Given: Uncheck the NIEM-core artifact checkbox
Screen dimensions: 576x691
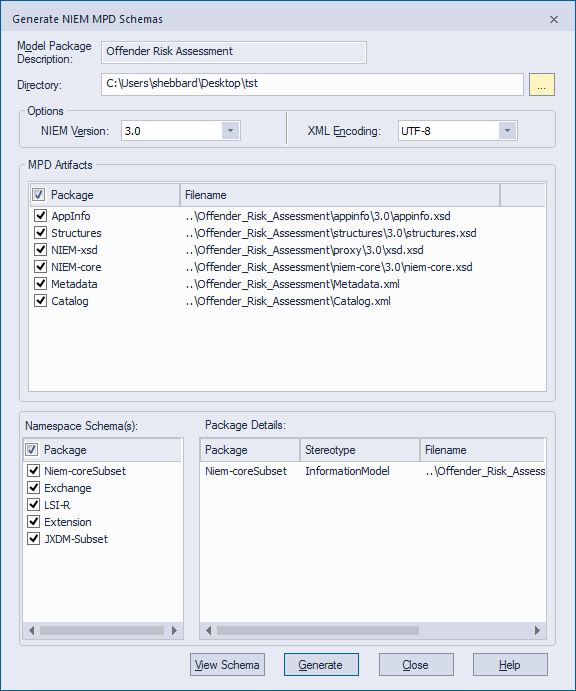Looking at the screenshot, I should click(x=41, y=267).
